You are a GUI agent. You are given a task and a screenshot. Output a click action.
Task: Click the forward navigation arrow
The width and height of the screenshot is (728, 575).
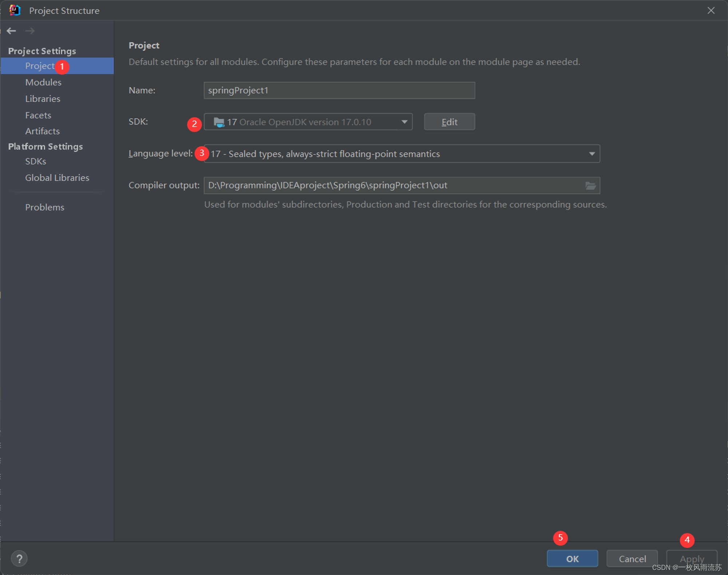tap(30, 31)
